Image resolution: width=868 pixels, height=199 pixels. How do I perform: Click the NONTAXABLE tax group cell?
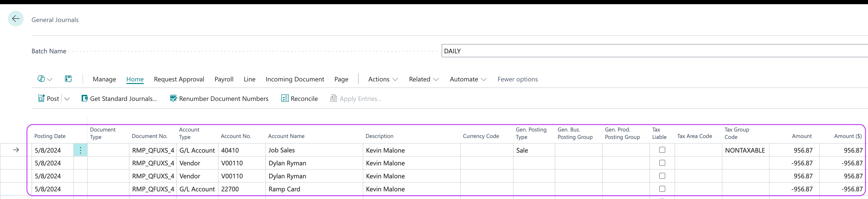745,150
